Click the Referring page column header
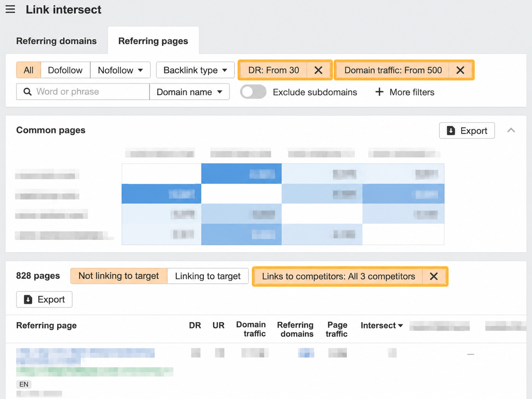The height and width of the screenshot is (399, 532). point(46,326)
